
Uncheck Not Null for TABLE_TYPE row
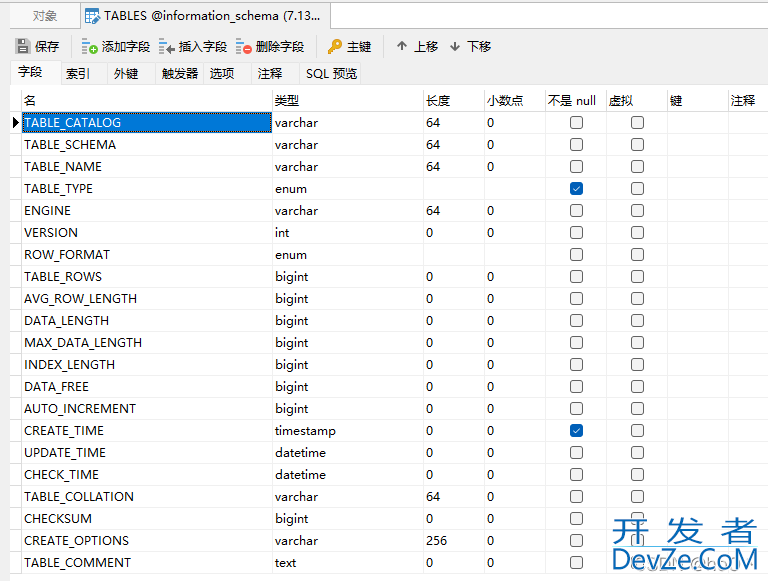click(x=576, y=188)
